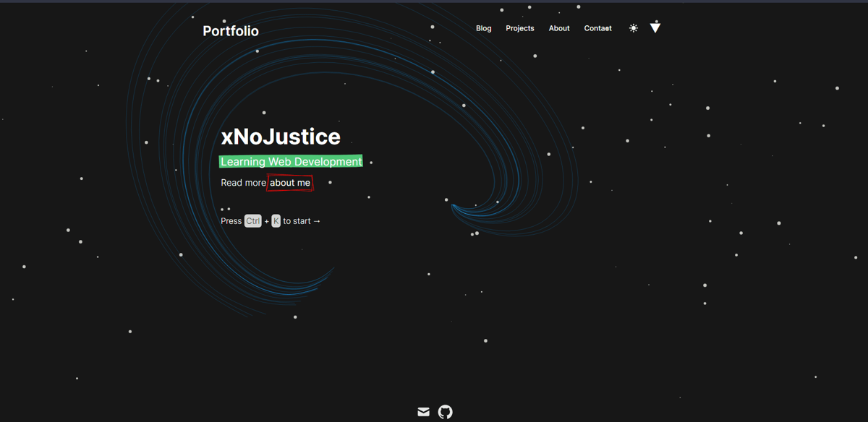Click the "to start →" text

coord(302,221)
